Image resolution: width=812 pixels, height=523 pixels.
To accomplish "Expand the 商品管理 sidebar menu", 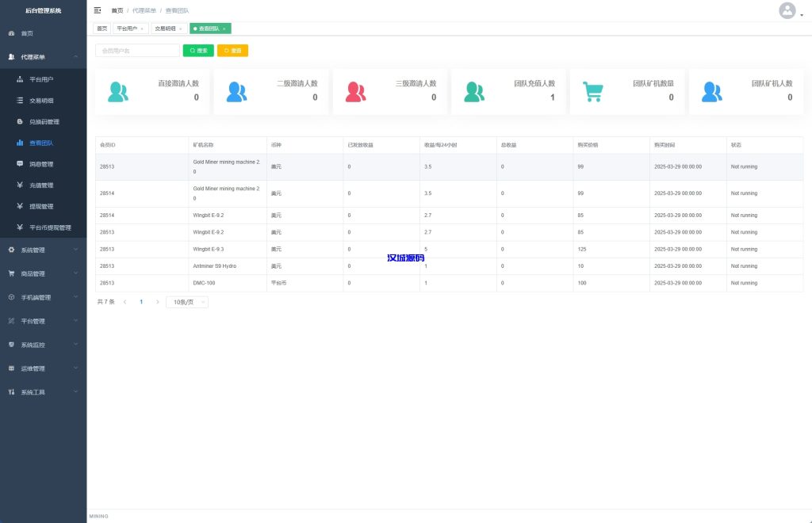I will (x=43, y=273).
